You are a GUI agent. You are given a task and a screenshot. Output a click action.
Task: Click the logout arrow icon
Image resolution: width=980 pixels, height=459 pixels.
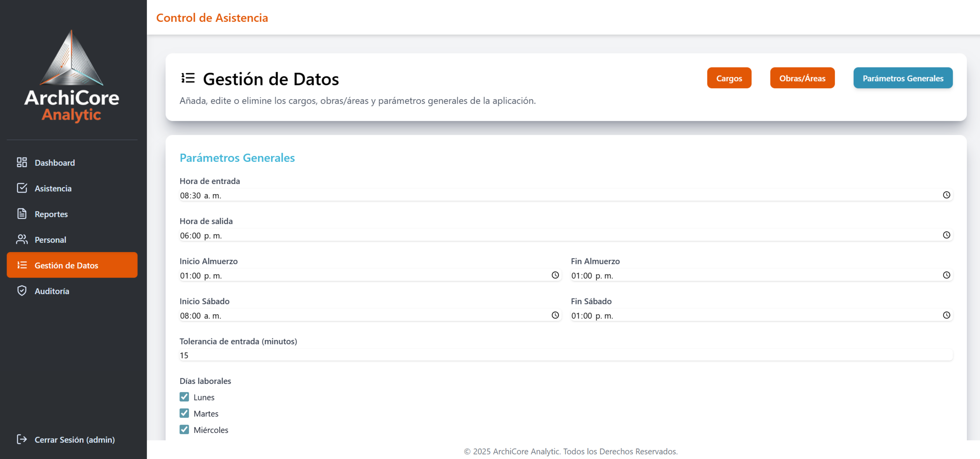click(x=22, y=439)
